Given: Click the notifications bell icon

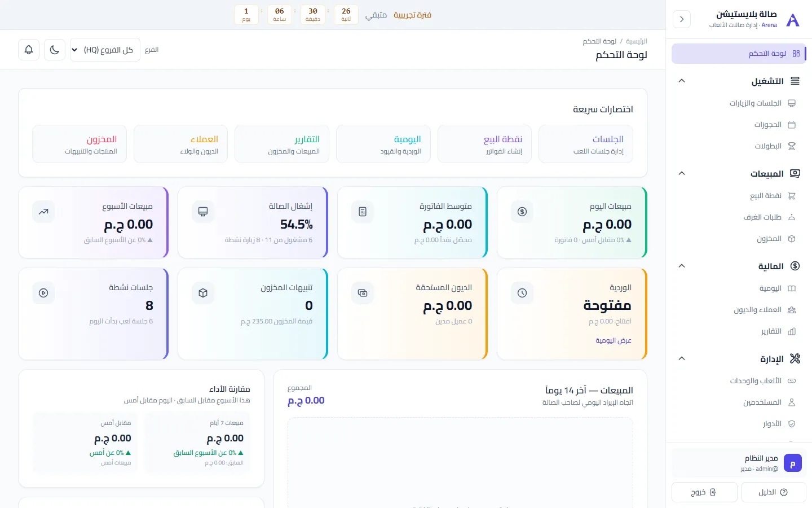Looking at the screenshot, I should [x=29, y=50].
